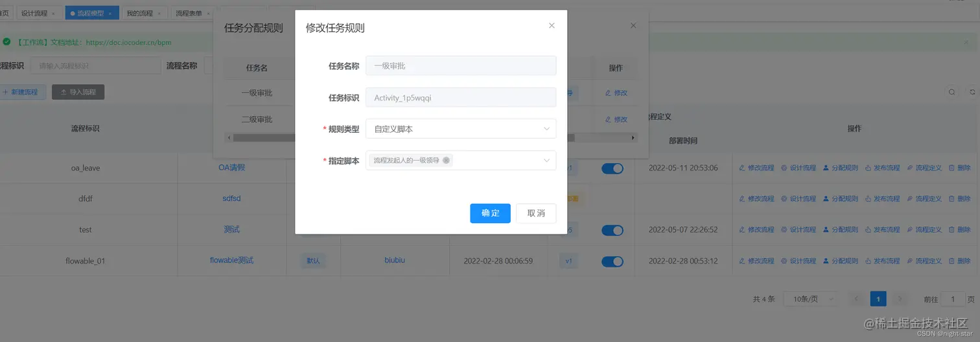The width and height of the screenshot is (980, 342).
Task: Toggle the search bar with the magnifier icon
Action: (951, 92)
